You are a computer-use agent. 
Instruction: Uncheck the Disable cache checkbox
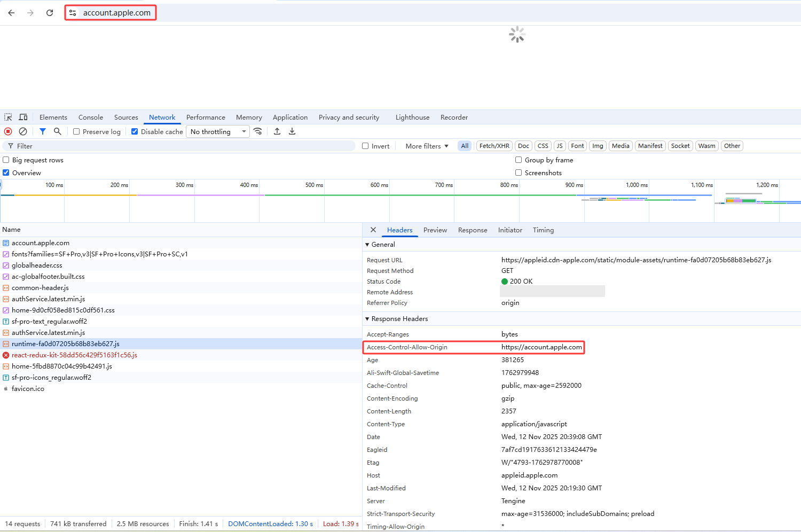click(135, 132)
